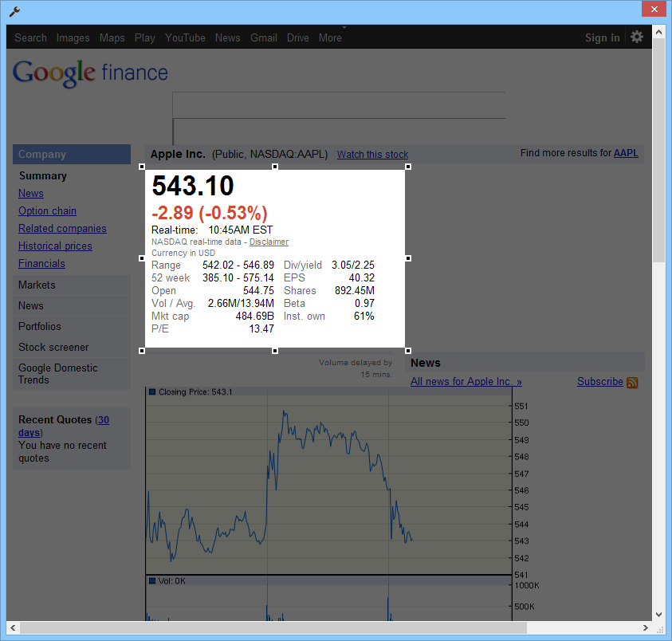672x641 pixels.
Task: Click the 543.10 stock price
Action: [x=193, y=186]
